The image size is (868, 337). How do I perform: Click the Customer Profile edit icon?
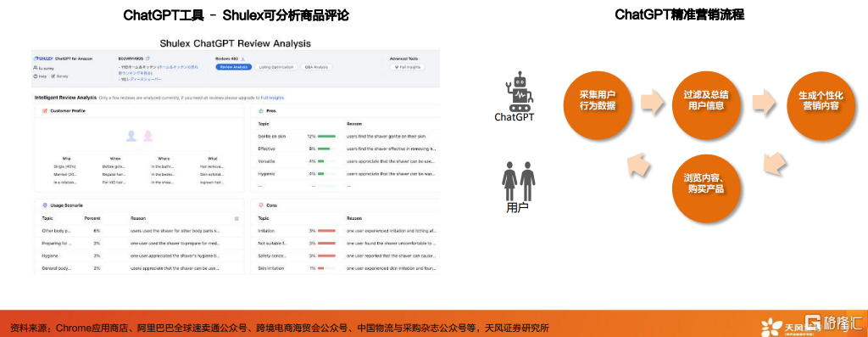tap(44, 110)
